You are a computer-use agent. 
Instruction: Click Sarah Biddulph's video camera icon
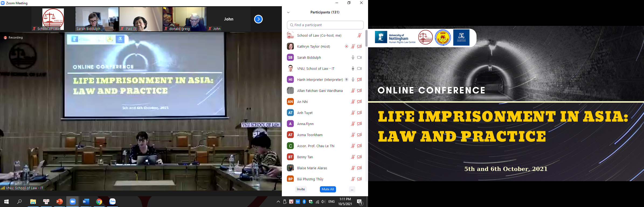(359, 57)
